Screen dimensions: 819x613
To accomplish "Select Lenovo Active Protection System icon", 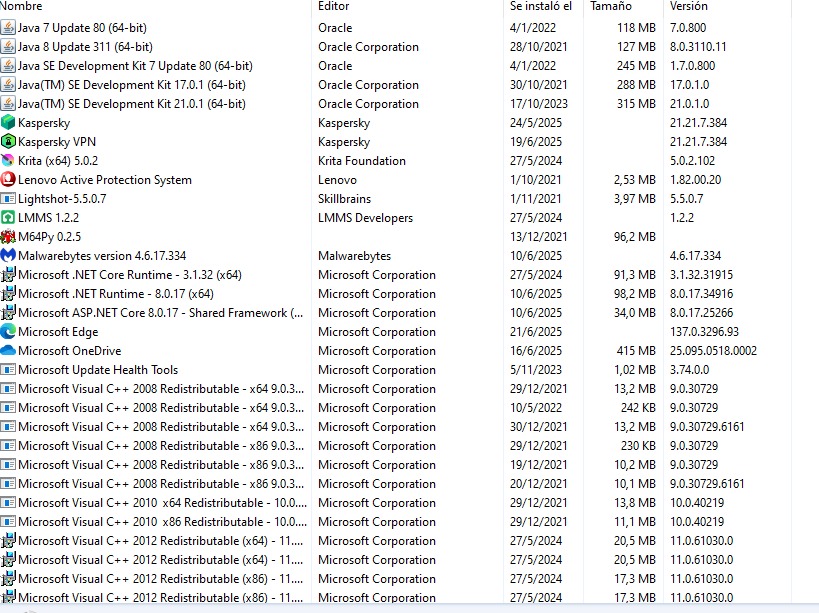I will (x=8, y=180).
